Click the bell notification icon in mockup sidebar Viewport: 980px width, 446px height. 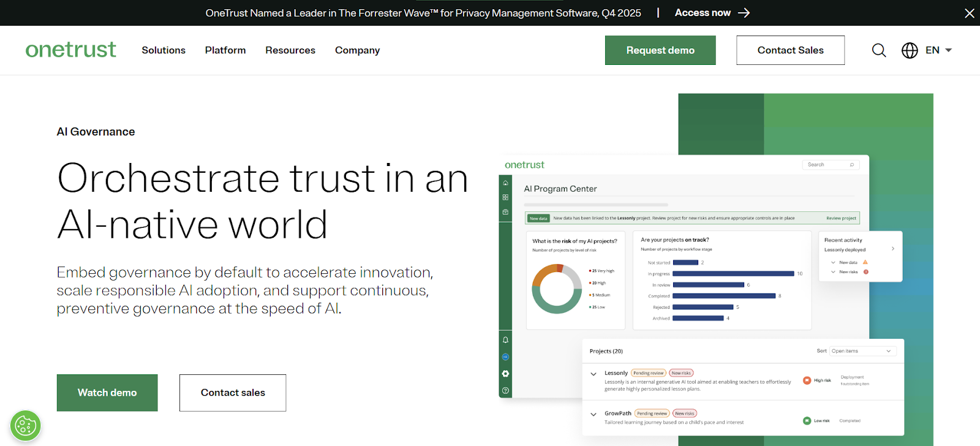coord(505,340)
